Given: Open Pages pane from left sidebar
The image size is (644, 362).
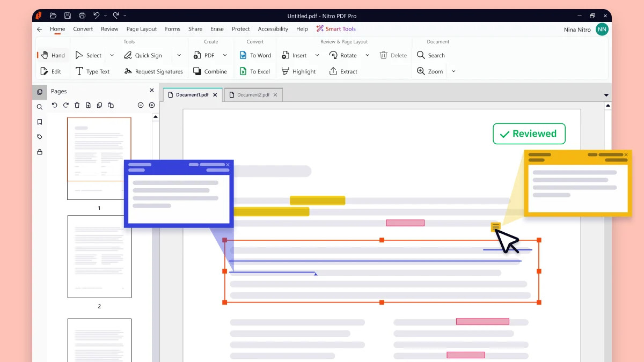Looking at the screenshot, I should coord(40,92).
